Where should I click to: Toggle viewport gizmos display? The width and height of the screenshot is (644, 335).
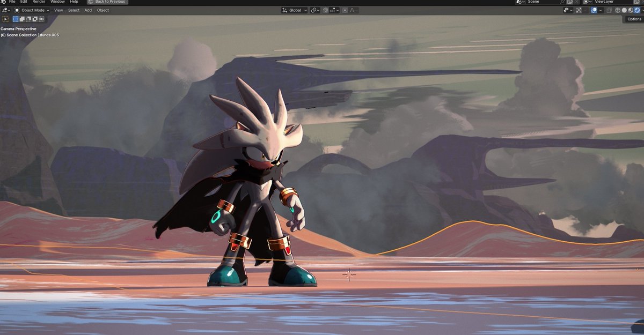579,10
